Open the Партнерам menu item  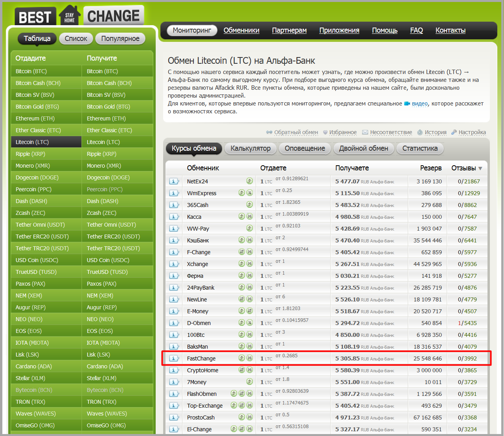(289, 30)
